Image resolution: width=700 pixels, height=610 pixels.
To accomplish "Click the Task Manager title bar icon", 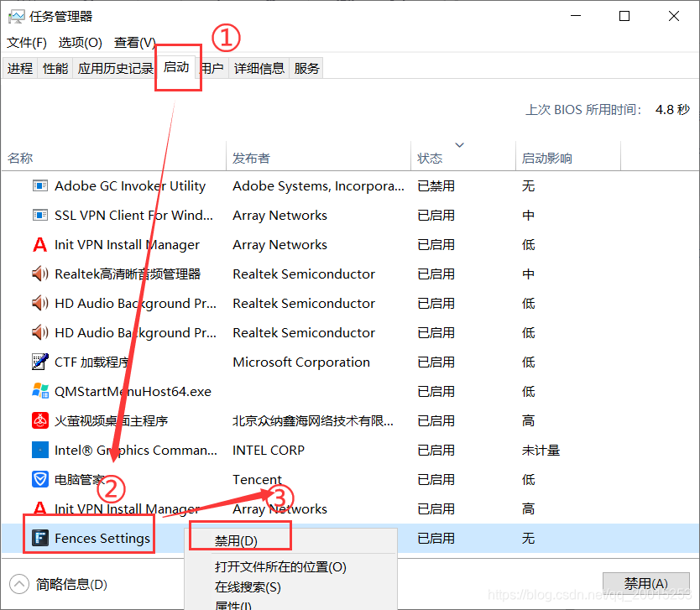I will pyautogui.click(x=17, y=17).
